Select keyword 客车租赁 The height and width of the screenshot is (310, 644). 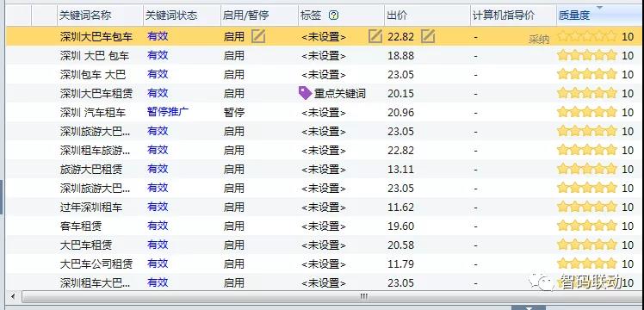coord(81,226)
